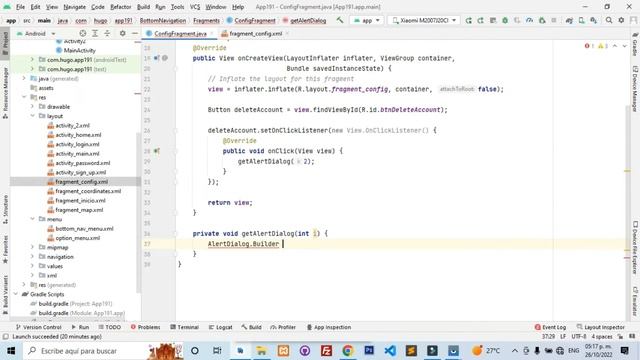Open the Problems tool window button
The width and height of the screenshot is (640, 360).
146,327
